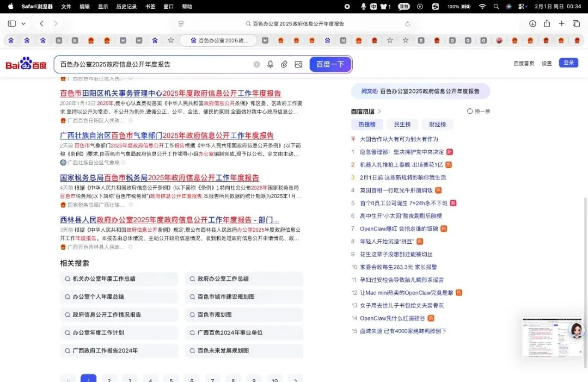Click the page scrollbar on right edge
This screenshot has width=588, height=382.
point(585,281)
